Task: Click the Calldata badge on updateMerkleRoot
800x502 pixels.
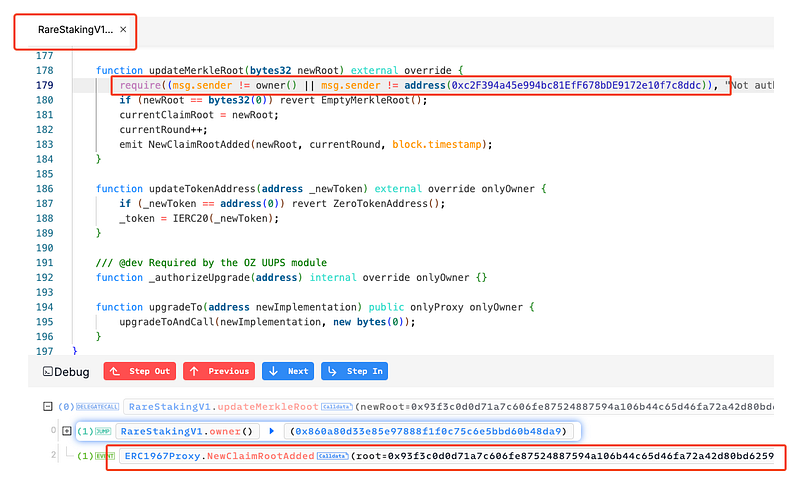Action: point(337,407)
